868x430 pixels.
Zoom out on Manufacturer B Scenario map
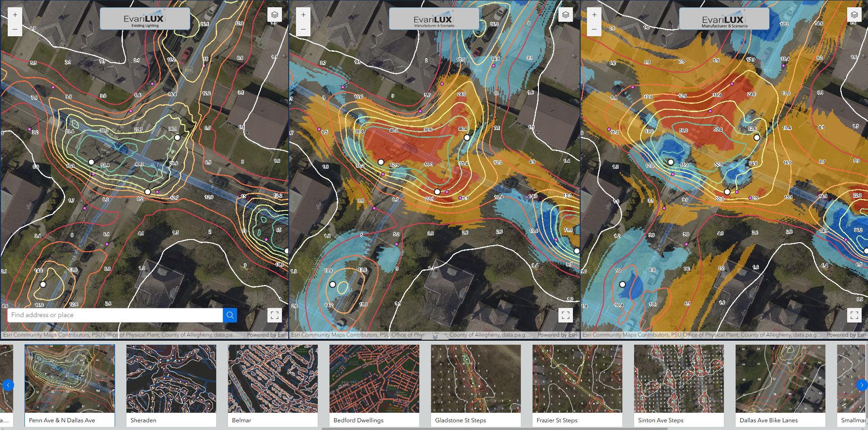click(594, 29)
